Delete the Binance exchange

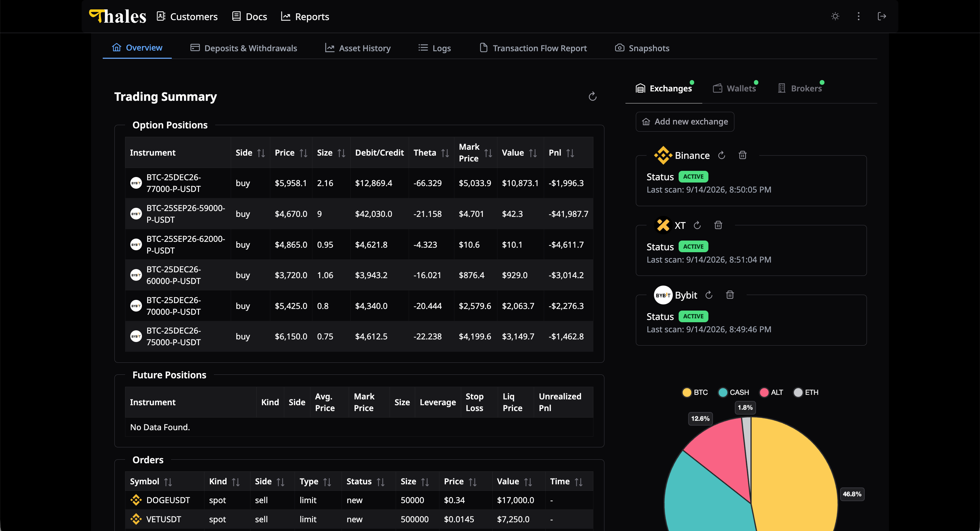pos(742,155)
